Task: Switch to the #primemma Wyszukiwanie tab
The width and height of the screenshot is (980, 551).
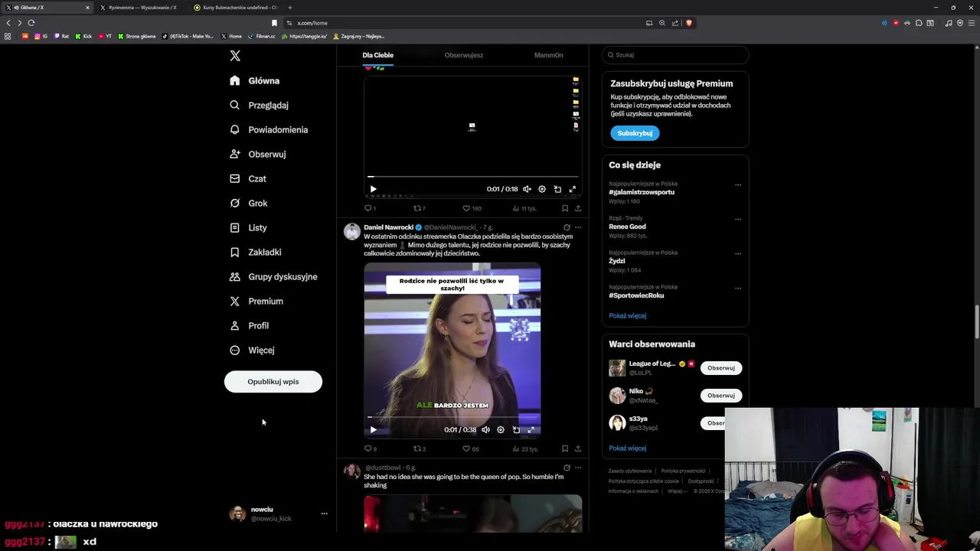Action: 142,8
